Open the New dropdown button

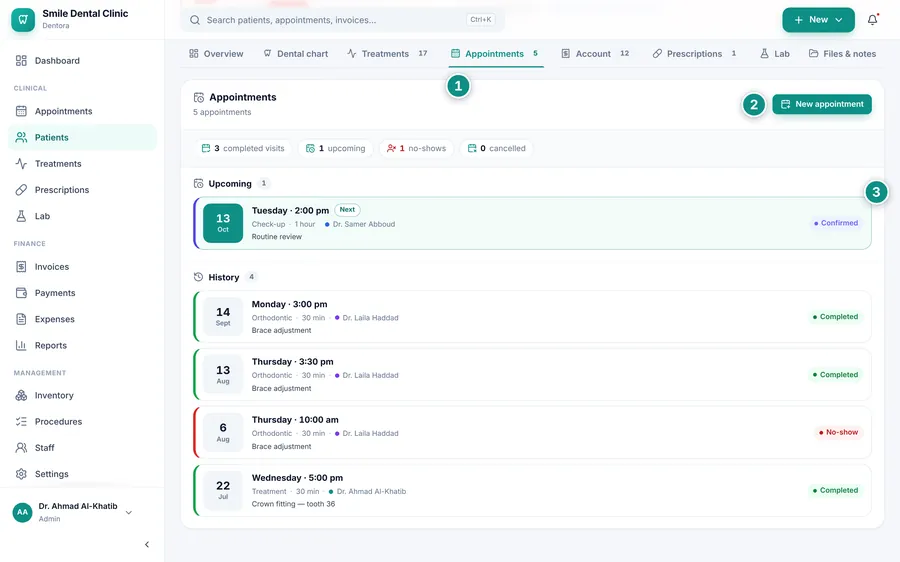tap(818, 20)
